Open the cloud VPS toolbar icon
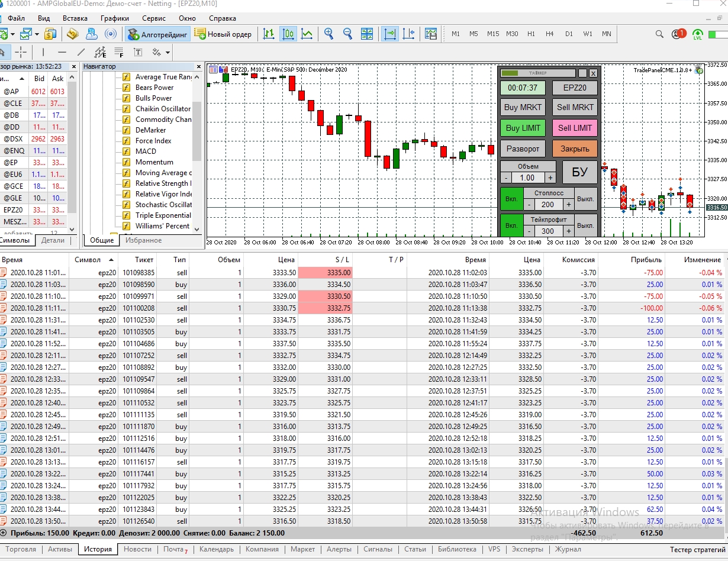Image resolution: width=728 pixels, height=561 pixels. click(91, 34)
